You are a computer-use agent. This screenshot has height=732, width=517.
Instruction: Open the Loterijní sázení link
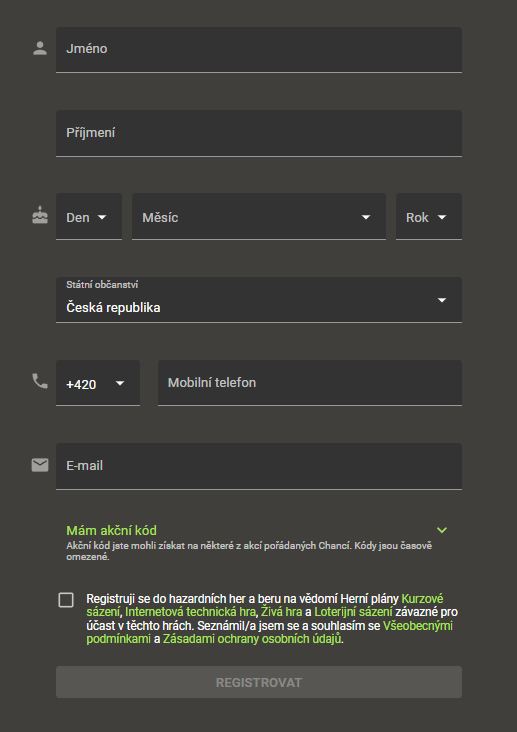coord(353,612)
